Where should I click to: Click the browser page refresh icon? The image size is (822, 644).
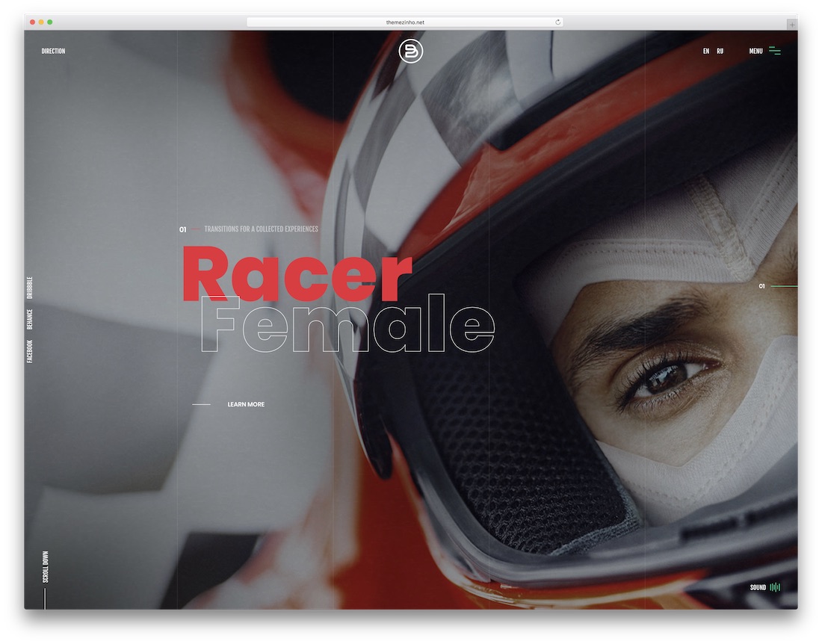(x=557, y=22)
